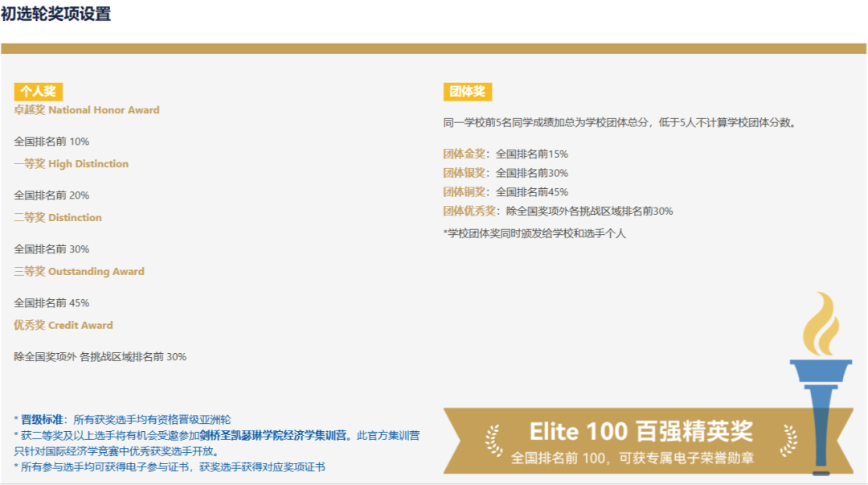Image resolution: width=868 pixels, height=485 pixels.
Task: Click 一等奖 High Distinction heading
Action: coord(72,164)
